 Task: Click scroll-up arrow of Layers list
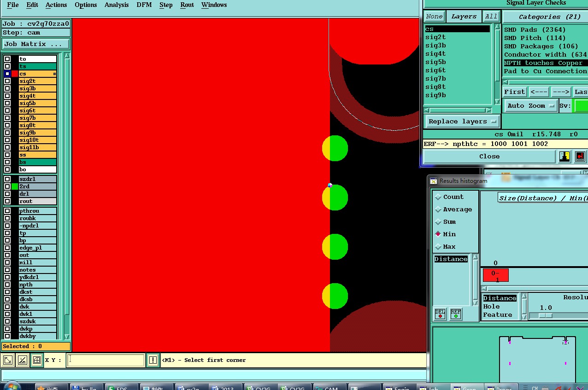(497, 27)
